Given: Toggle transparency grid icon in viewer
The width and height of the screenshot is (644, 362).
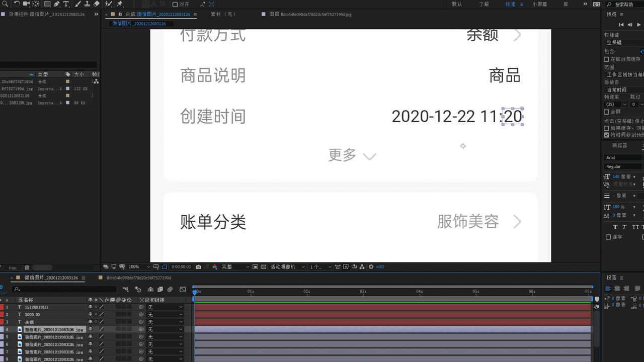Looking at the screenshot, I should [263, 267].
